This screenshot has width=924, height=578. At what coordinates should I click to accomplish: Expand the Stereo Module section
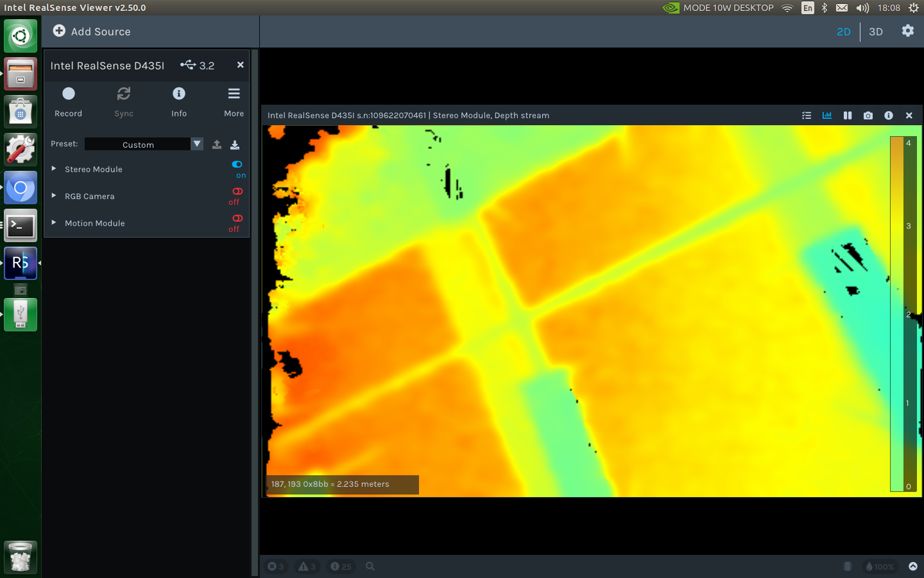point(54,168)
